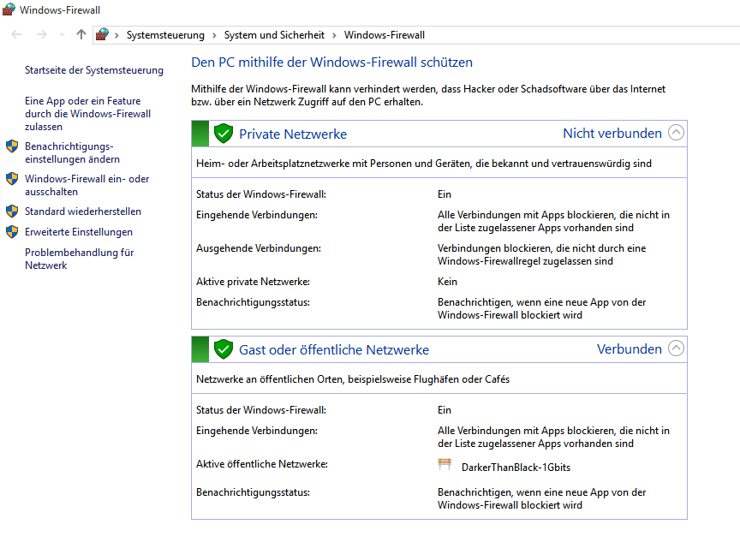The height and width of the screenshot is (560, 740).
Task: Click the 'Verbunden' status text
Action: (x=630, y=349)
